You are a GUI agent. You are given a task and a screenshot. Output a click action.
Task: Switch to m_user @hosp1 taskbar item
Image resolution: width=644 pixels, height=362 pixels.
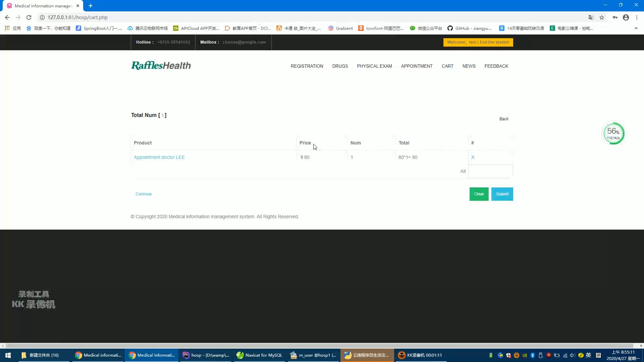pyautogui.click(x=313, y=355)
